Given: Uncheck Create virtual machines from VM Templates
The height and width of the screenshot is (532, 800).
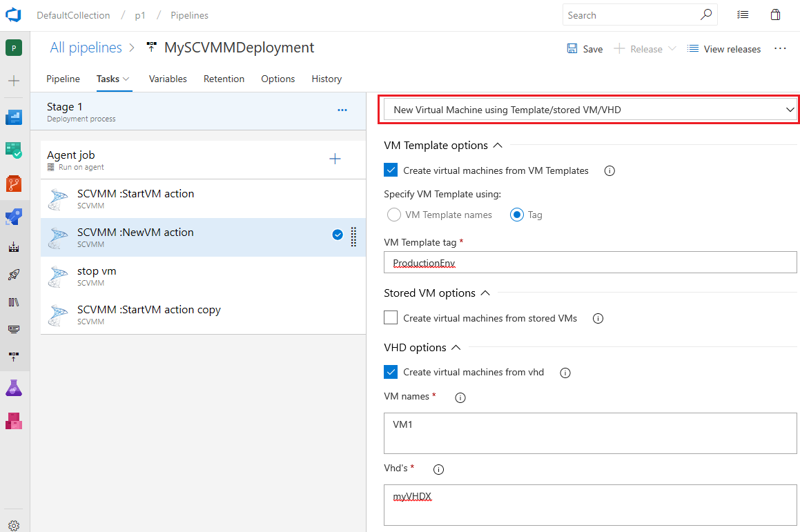Looking at the screenshot, I should click(391, 170).
